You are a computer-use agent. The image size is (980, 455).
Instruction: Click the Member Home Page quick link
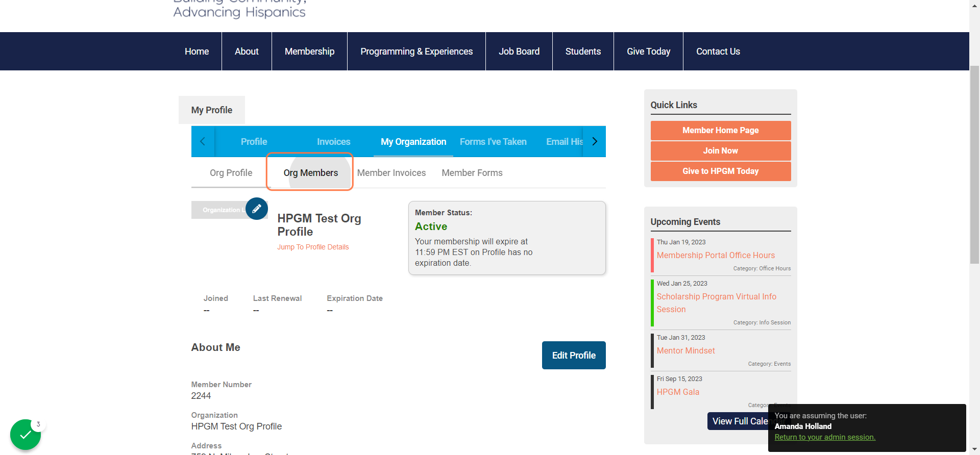(x=720, y=131)
